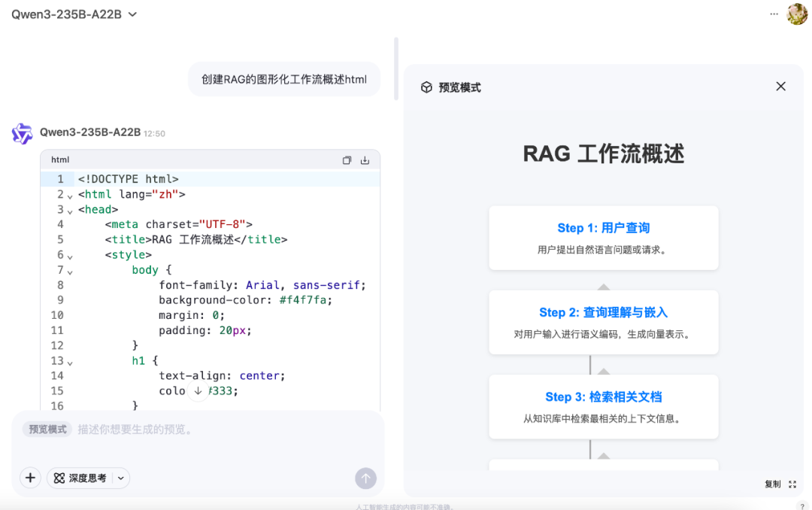Click the user profile avatar
The image size is (812, 510).
(x=797, y=14)
